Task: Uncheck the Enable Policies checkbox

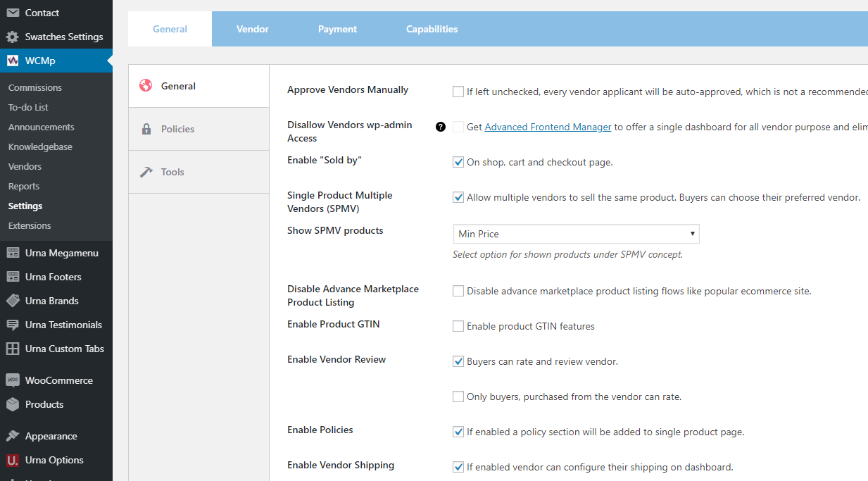Action: pos(458,432)
